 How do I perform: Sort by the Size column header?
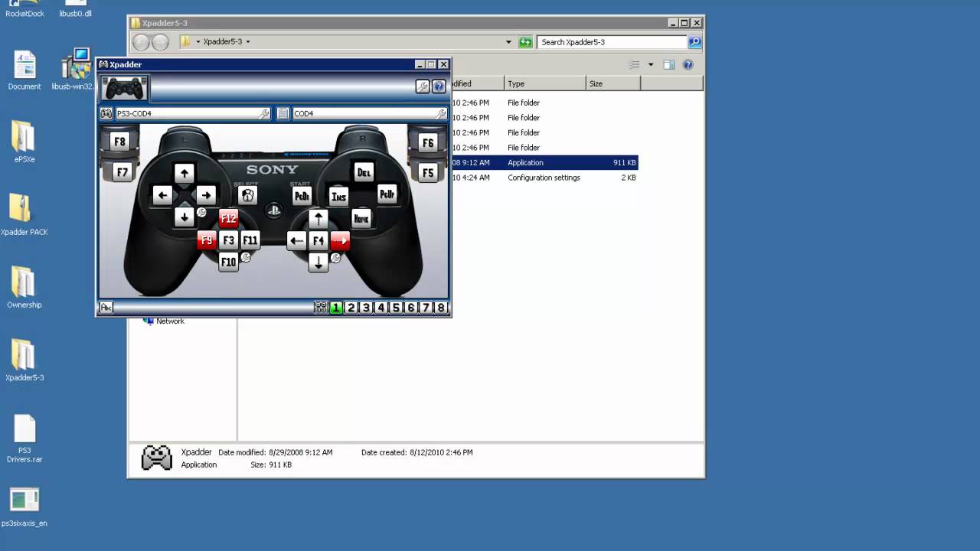click(613, 83)
